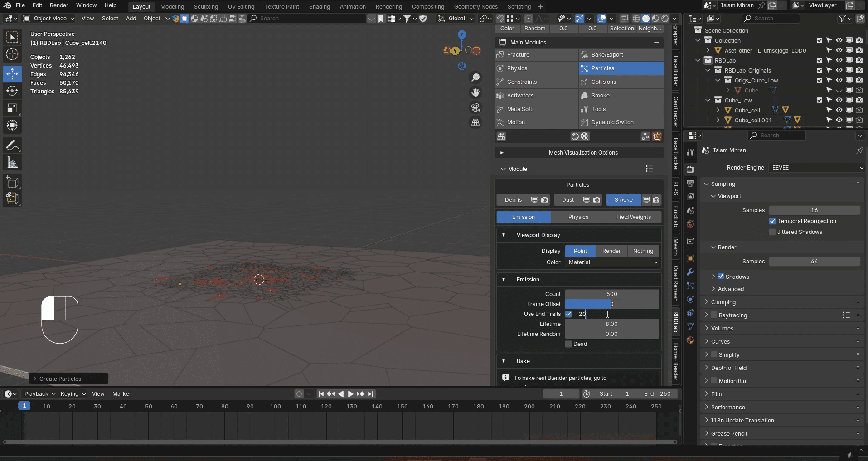This screenshot has width=868, height=461.
Task: Enable the Jittered Shadows checkbox
Action: 772,232
